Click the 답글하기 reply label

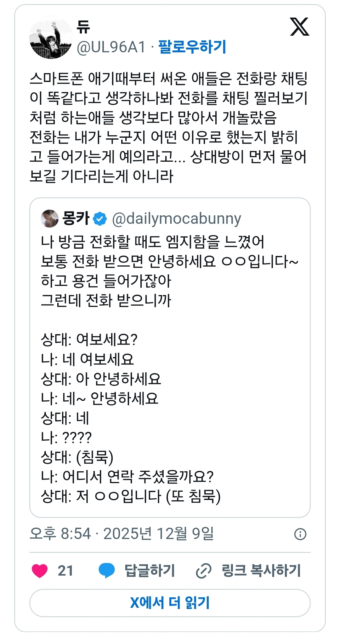[x=150, y=571]
